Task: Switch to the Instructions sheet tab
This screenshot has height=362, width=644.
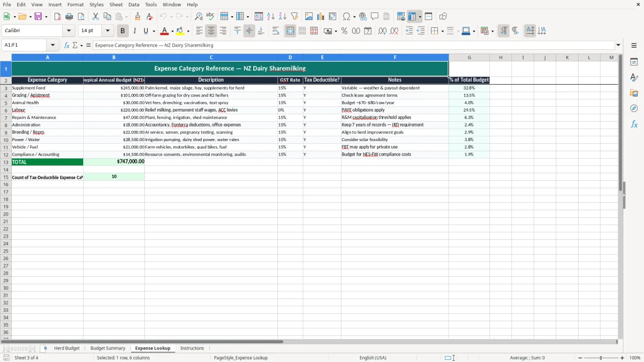Action: tap(192, 349)
